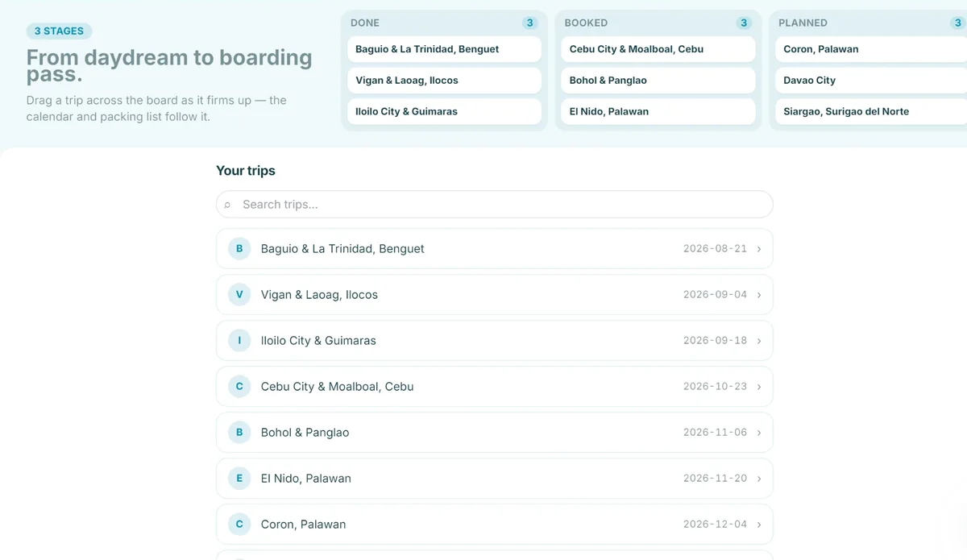967x560 pixels.
Task: Click the 'Your trips' heading
Action: pyautogui.click(x=246, y=171)
